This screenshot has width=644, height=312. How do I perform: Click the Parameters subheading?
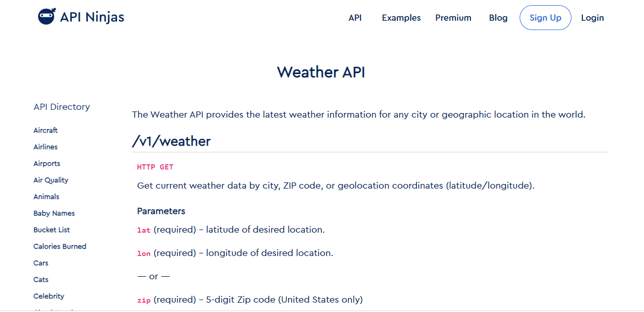[x=161, y=211]
